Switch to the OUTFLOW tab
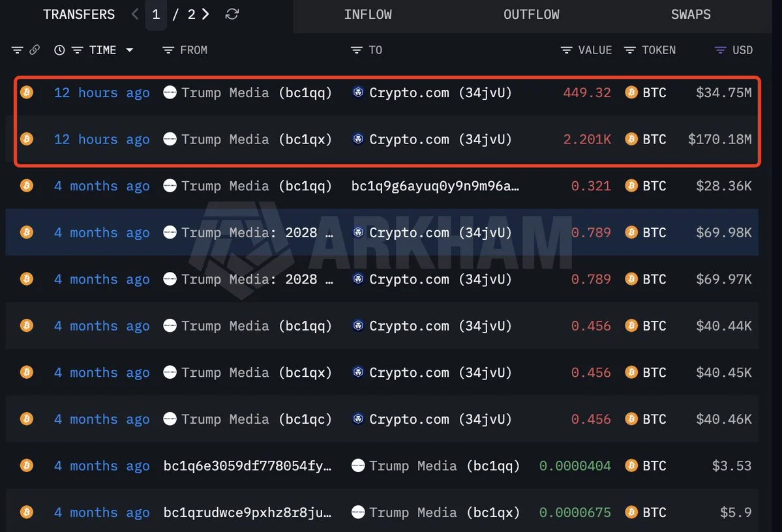Viewport: 782px width, 532px height. [x=532, y=14]
